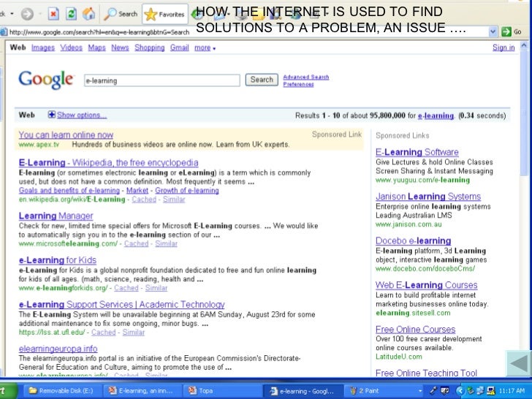Open the E-Learning Wikipedia result
The height and width of the screenshot is (399, 532).
[x=109, y=162]
